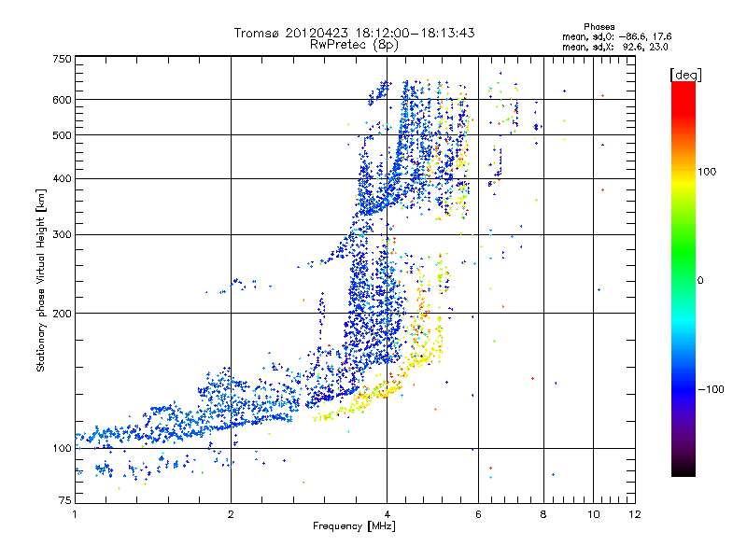Click the x-axis tick label '4'

click(x=387, y=514)
